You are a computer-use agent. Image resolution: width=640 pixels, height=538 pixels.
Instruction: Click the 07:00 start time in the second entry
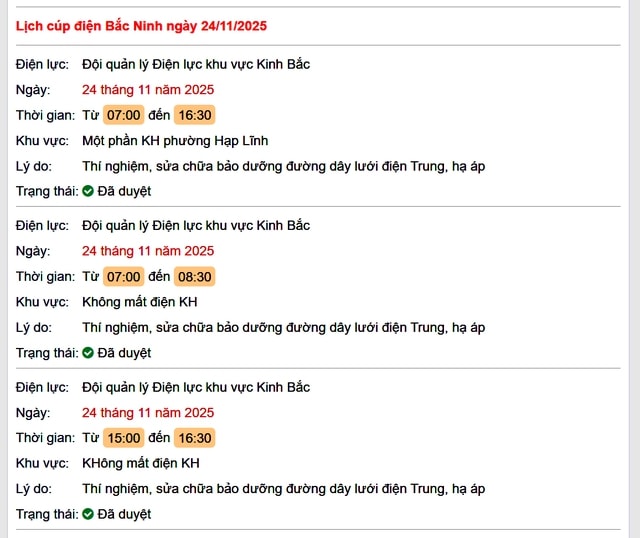coord(124,277)
